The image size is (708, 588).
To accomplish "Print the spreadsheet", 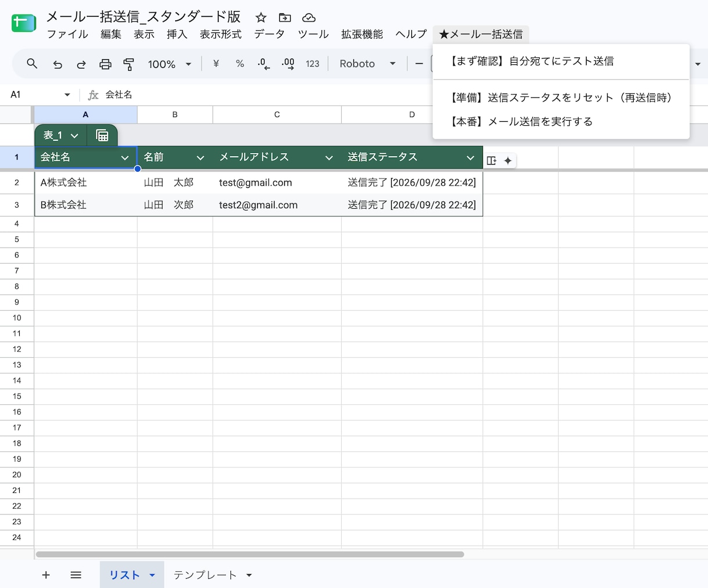I will 105,64.
